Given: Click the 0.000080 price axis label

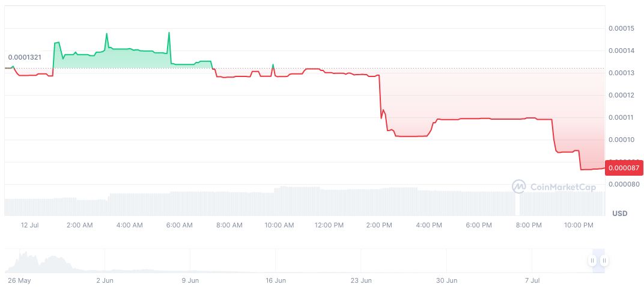Looking at the screenshot, I should [621, 184].
